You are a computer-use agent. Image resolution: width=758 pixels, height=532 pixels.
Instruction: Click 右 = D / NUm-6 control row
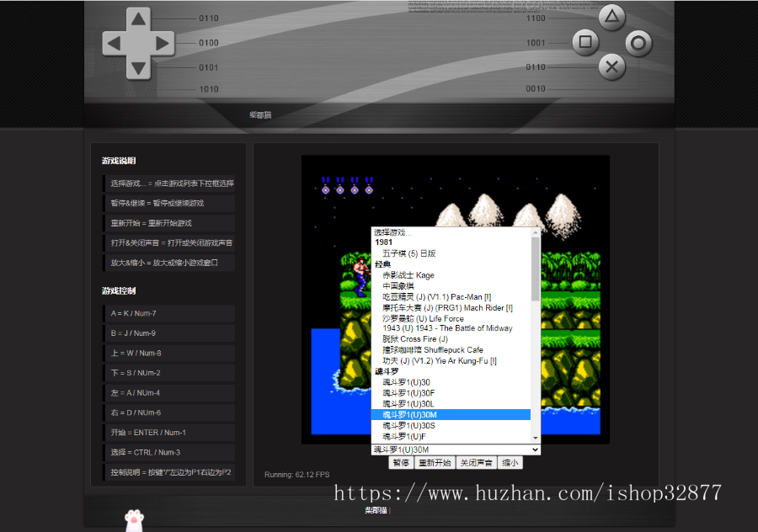click(168, 412)
